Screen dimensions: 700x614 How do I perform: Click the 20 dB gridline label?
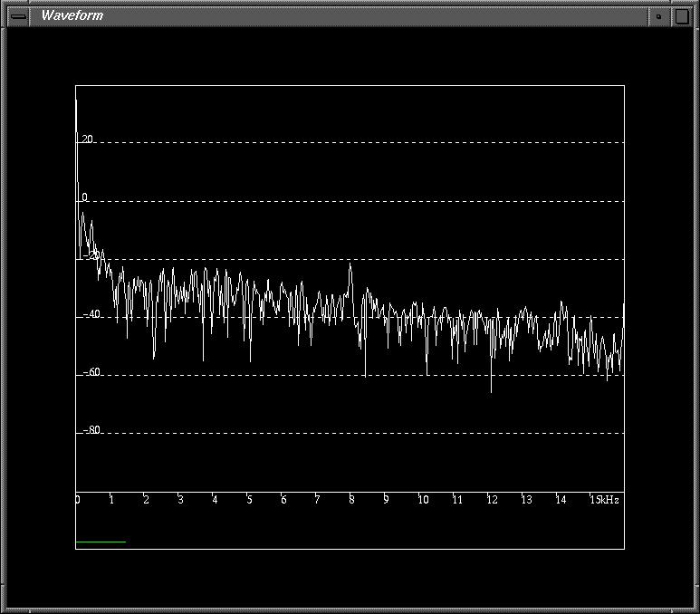click(87, 140)
